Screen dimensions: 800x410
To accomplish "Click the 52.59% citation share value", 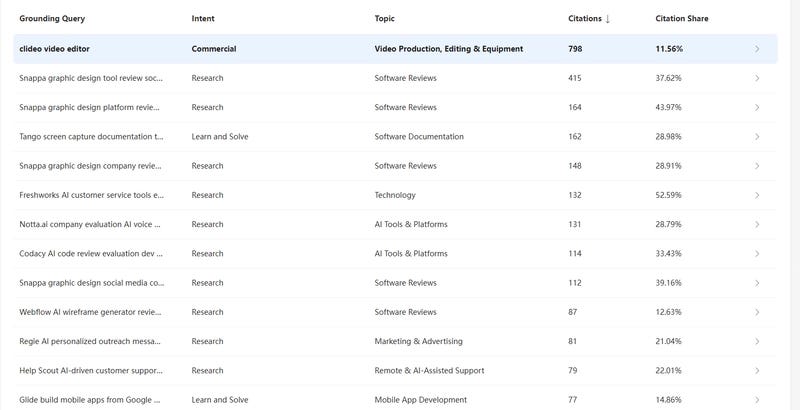I will click(x=668, y=195).
